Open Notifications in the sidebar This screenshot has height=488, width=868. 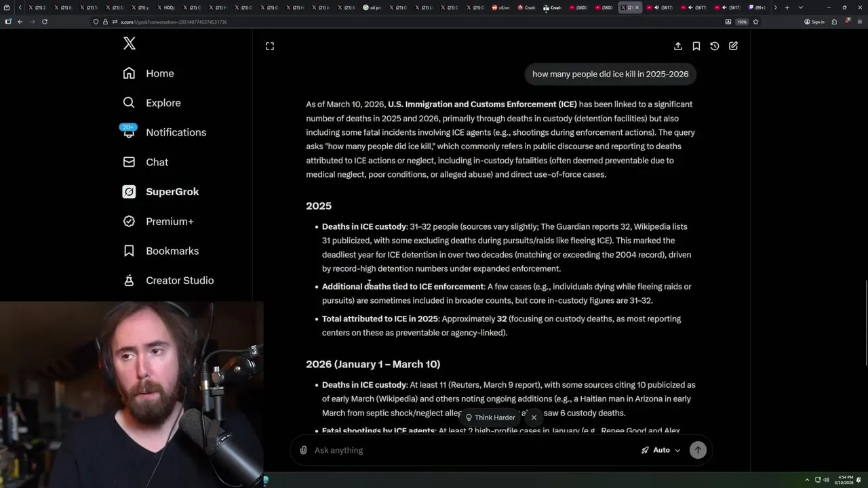[176, 132]
